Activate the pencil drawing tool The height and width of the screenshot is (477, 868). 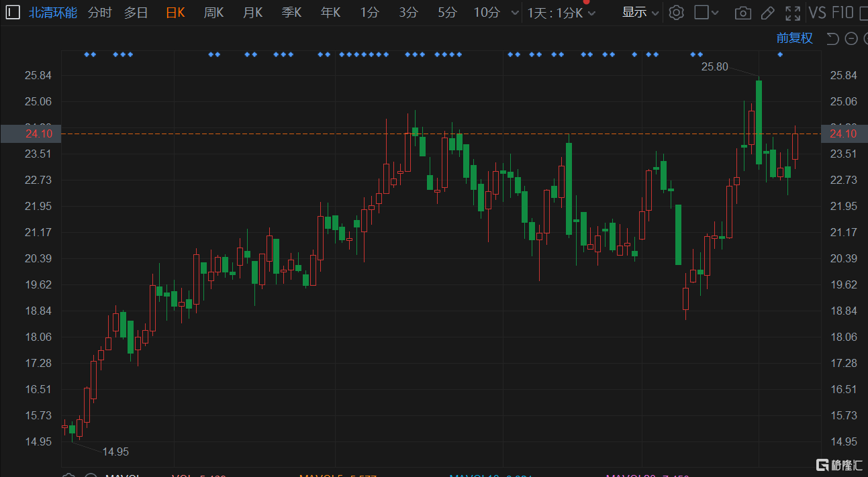coord(768,13)
